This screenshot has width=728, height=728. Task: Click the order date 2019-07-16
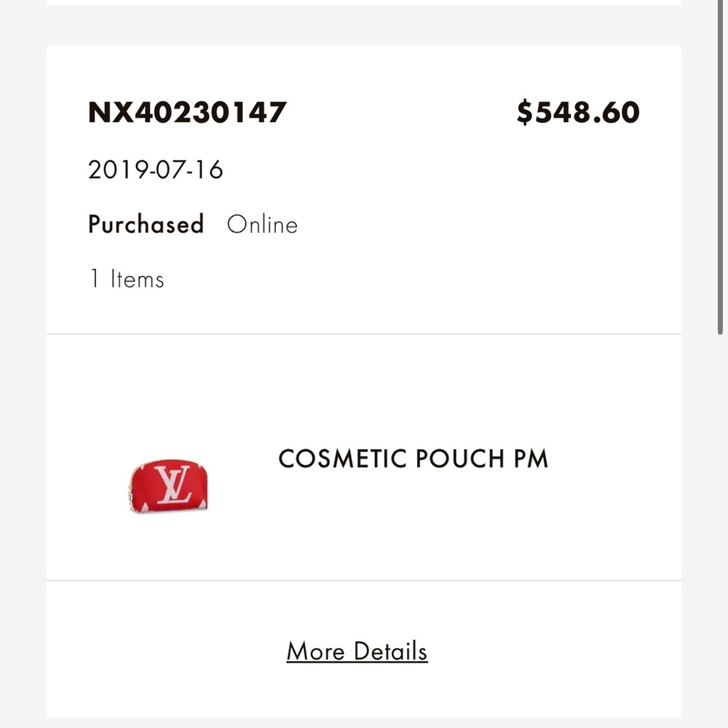coord(155,170)
